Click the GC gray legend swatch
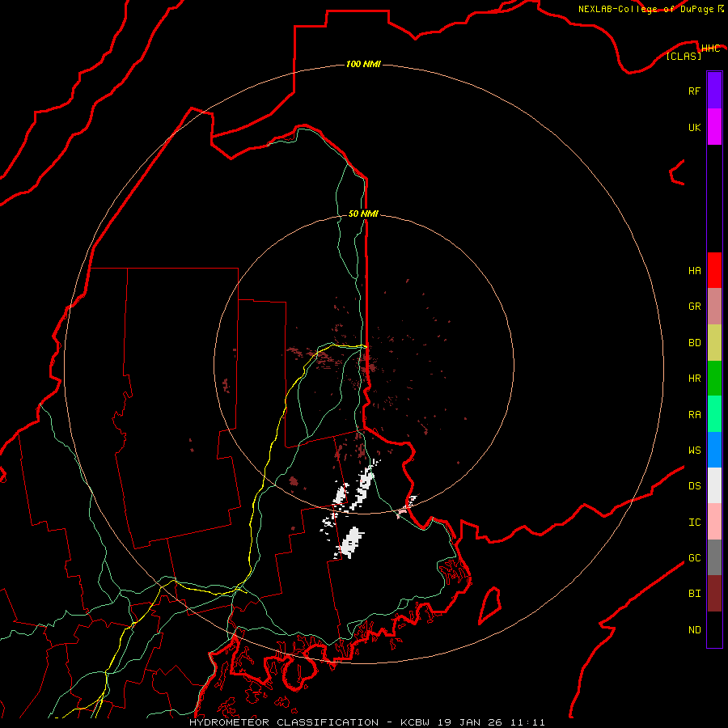Image resolution: width=728 pixels, height=728 pixels. point(714,557)
